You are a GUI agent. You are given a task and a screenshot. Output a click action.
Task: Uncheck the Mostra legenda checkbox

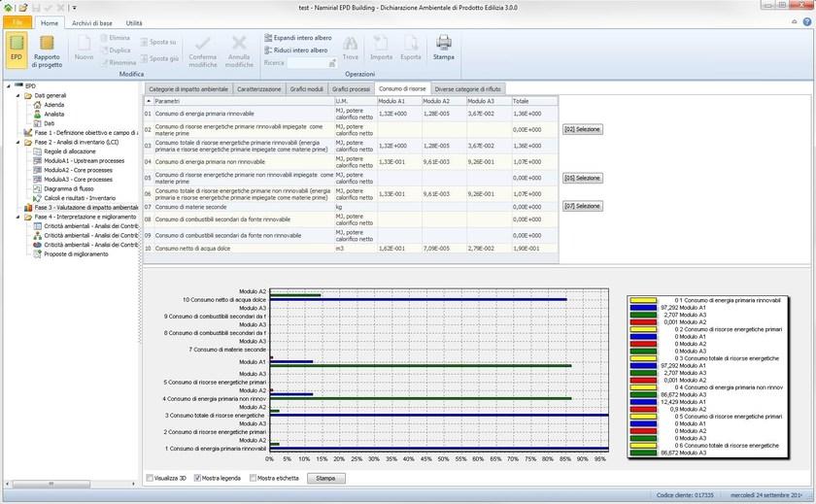point(199,478)
